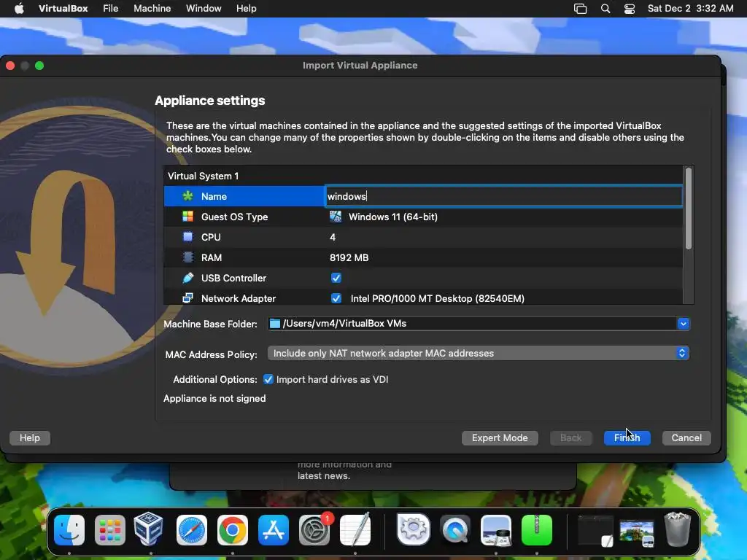Click the gear document icon in the Dock

pos(414,529)
